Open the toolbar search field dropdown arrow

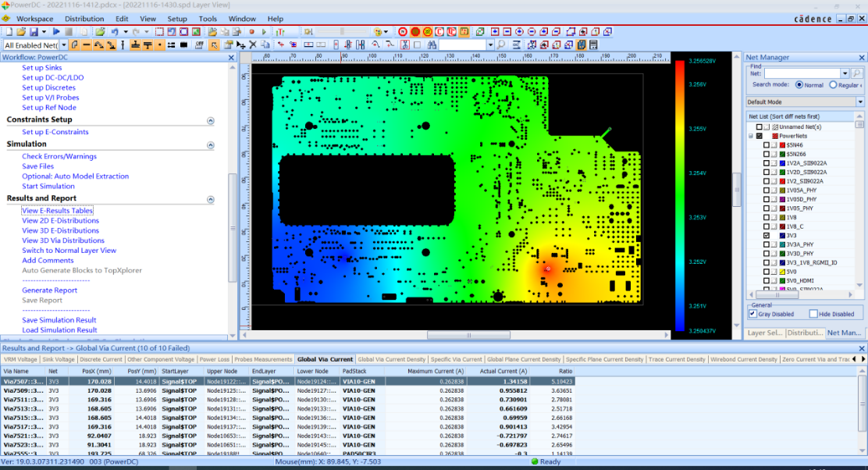(490, 45)
